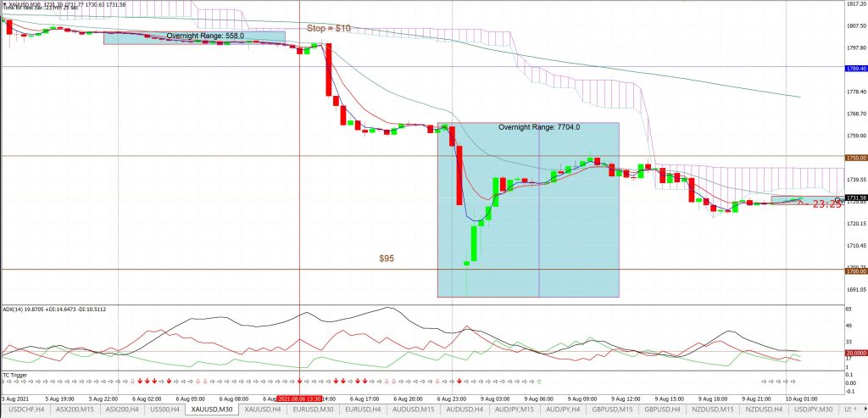
Task: Click the 1700.00 horizontal line price tag
Action: 855,271
